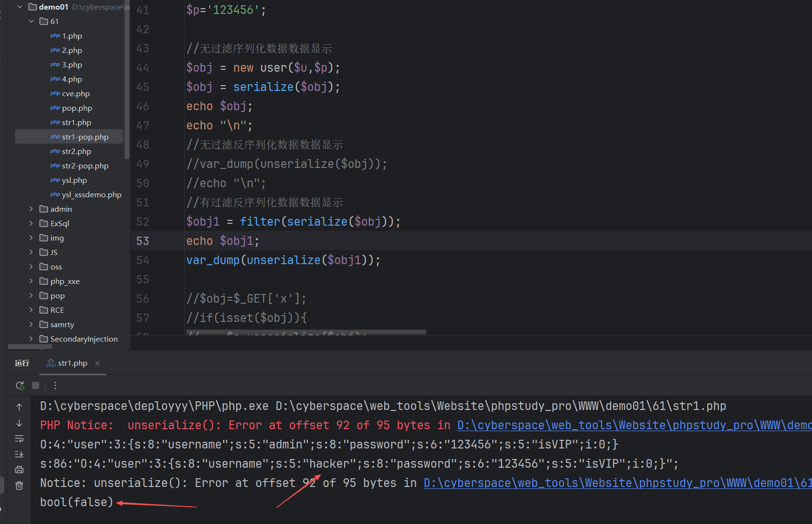Click the filter function call on line 52
Screen dimensions: 812x524
[260, 222]
